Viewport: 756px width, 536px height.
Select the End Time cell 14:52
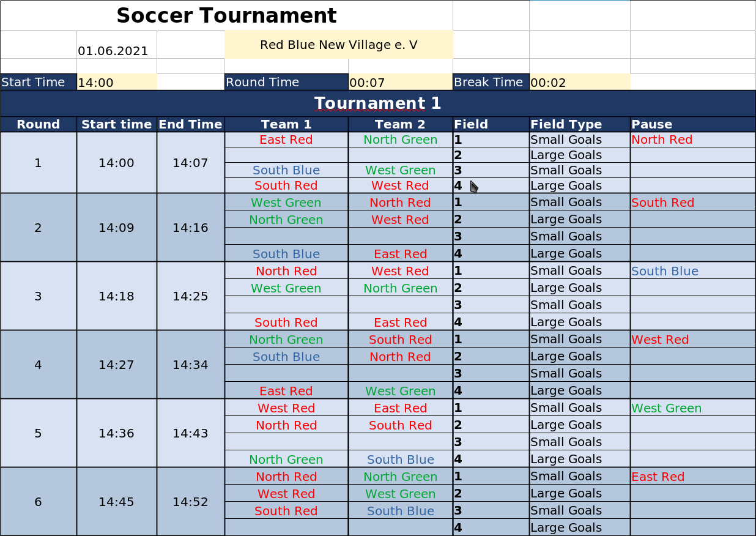click(x=191, y=502)
